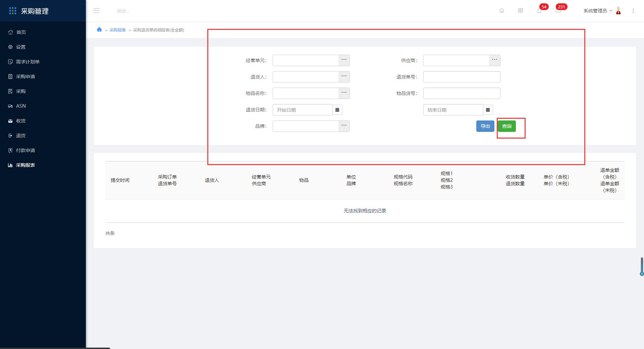Click the 品牌 input field
Image resolution: width=644 pixels, height=349 pixels.
(306, 126)
